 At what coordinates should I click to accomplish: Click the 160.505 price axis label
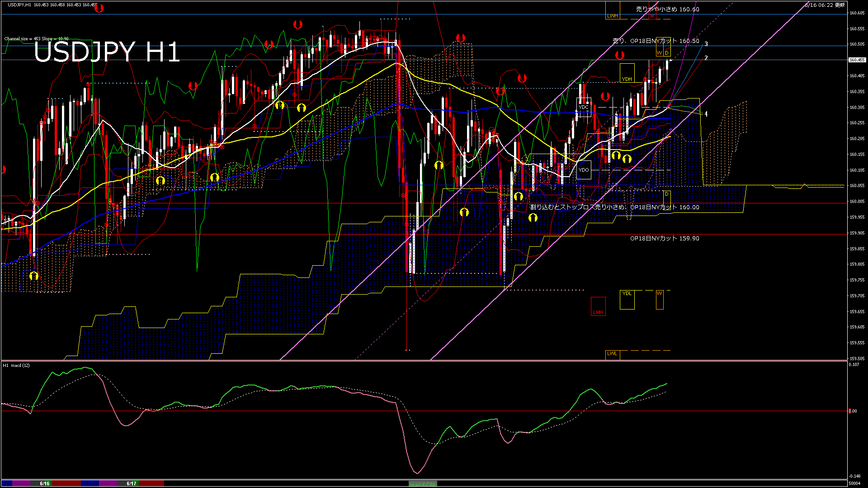tap(857, 44)
